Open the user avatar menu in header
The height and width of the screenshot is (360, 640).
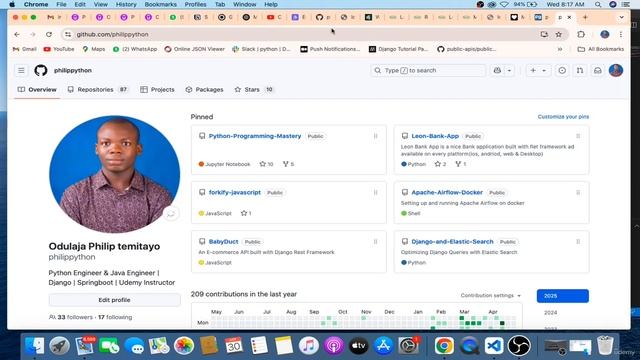click(616, 70)
